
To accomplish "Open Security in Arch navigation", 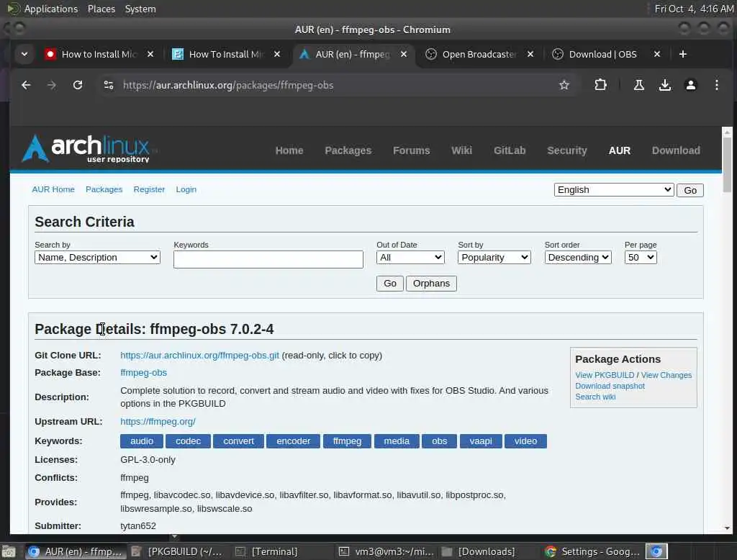I will pyautogui.click(x=567, y=150).
